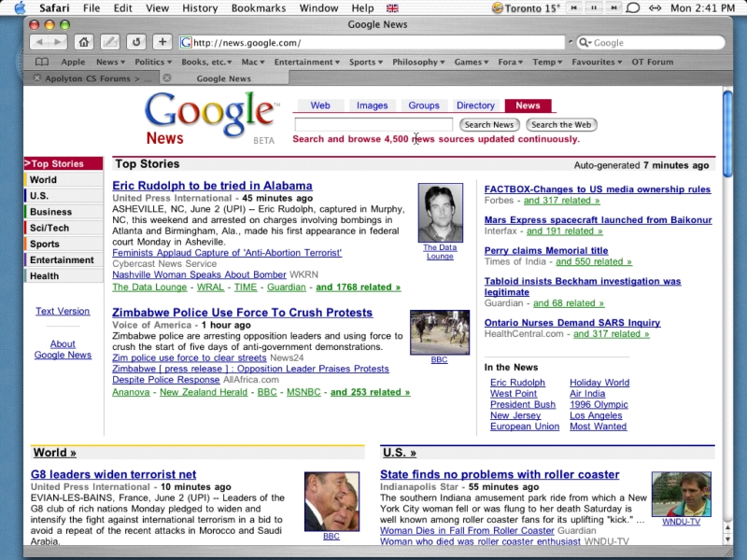Switch to the Apolyton CS Forums tab

(98, 78)
